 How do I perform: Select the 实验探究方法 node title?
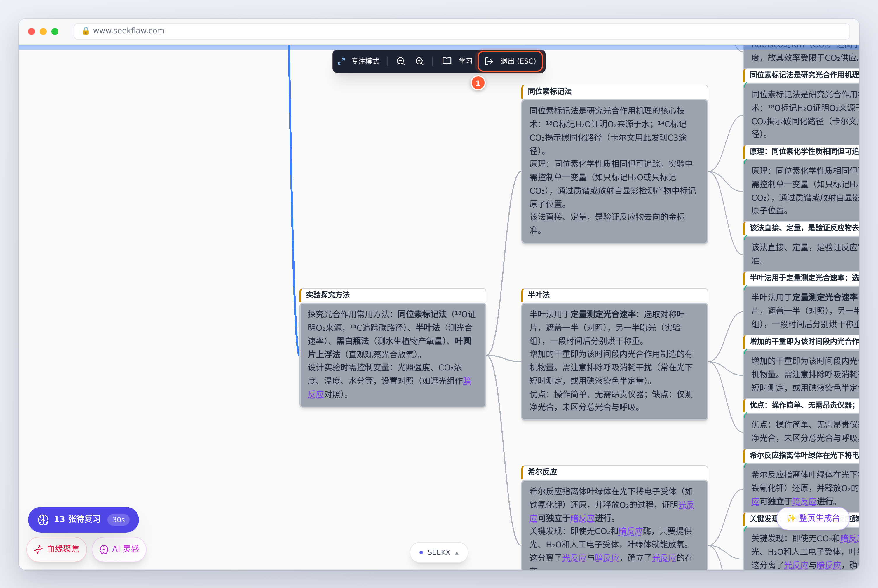pyautogui.click(x=327, y=295)
